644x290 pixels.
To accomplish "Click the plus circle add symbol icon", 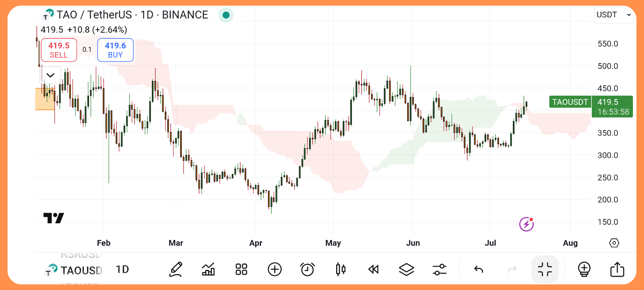I will tap(275, 270).
